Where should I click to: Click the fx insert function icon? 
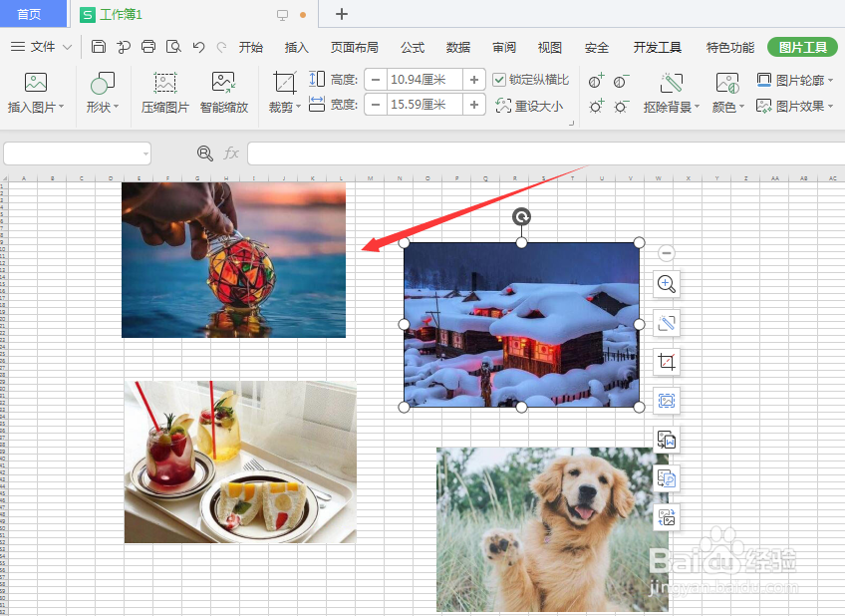[x=231, y=154]
